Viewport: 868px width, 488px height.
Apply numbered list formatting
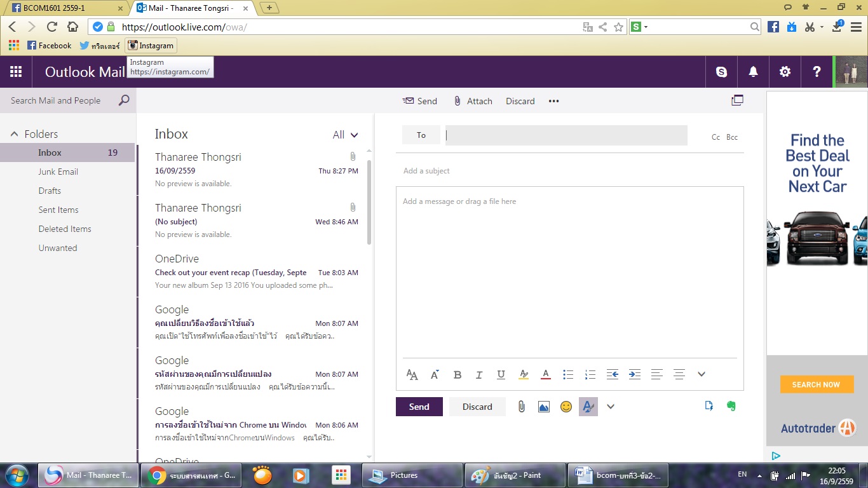pyautogui.click(x=590, y=375)
